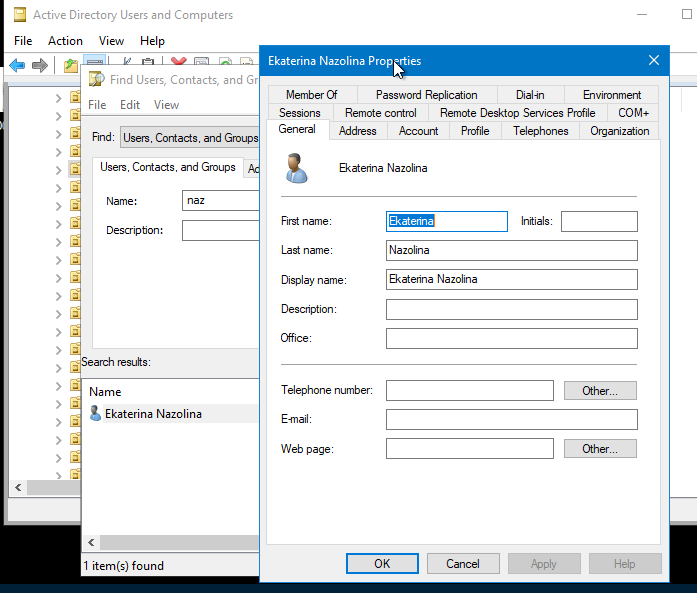
Task: Click the red Delete X toolbar icon
Action: pos(179,61)
